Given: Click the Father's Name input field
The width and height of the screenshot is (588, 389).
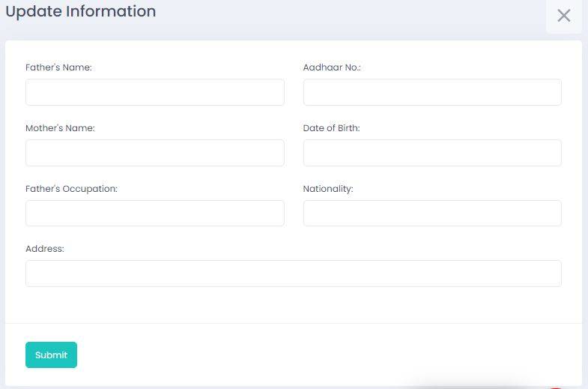Looking at the screenshot, I should coord(154,92).
